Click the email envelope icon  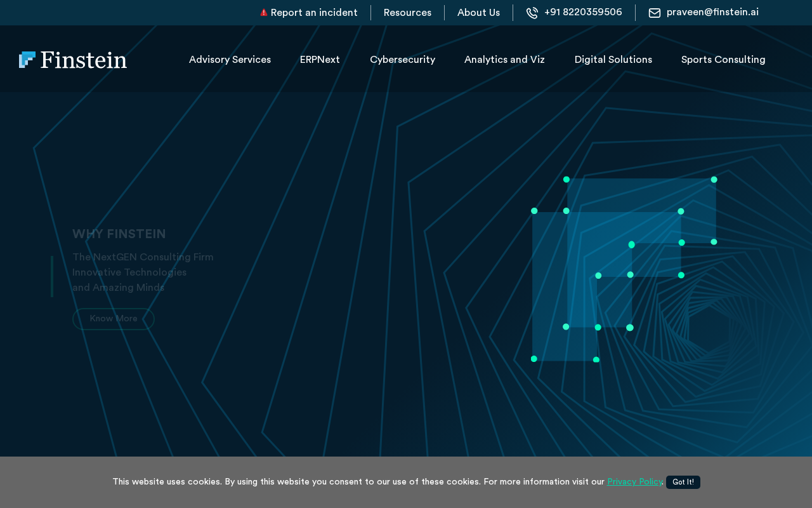(655, 13)
